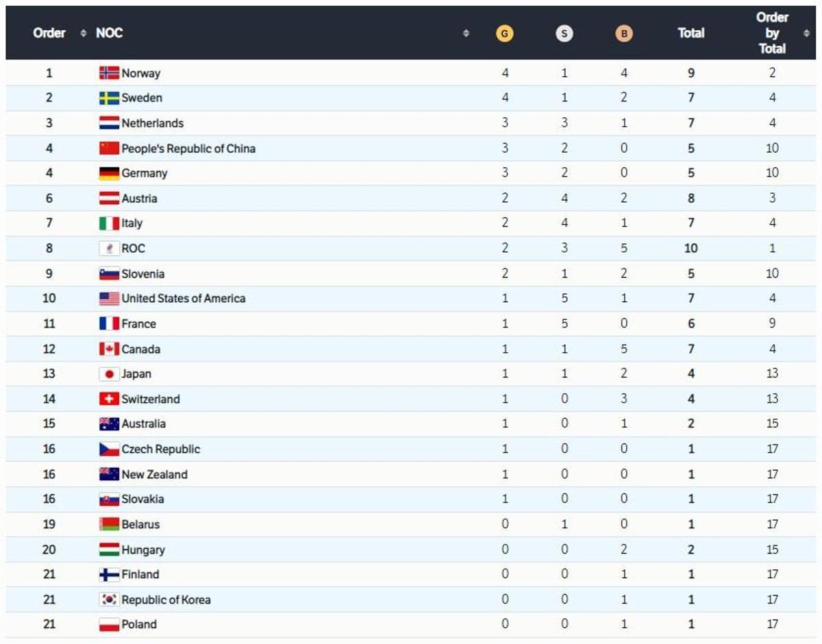Click the gold medal G icon
The height and width of the screenshot is (644, 822).
(x=504, y=32)
